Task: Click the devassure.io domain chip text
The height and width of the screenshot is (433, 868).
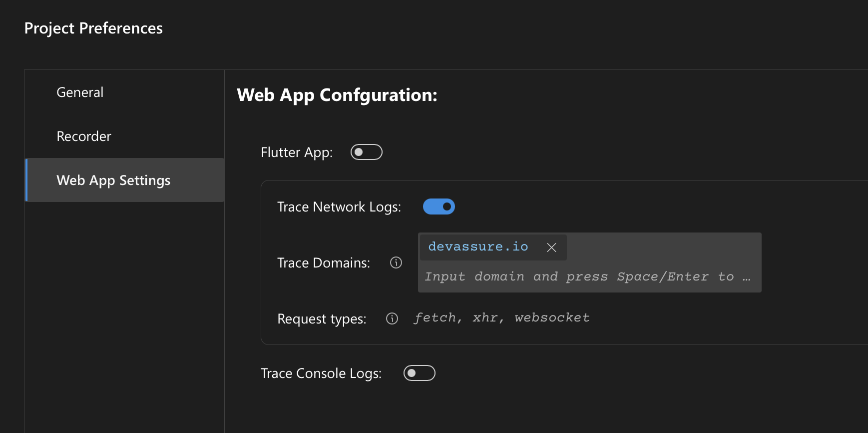Action: [x=478, y=247]
